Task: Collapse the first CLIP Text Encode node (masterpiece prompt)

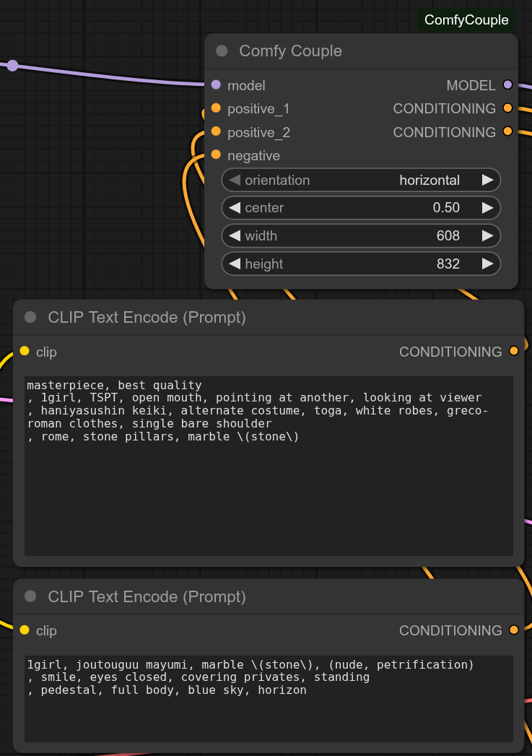Action: point(30,317)
